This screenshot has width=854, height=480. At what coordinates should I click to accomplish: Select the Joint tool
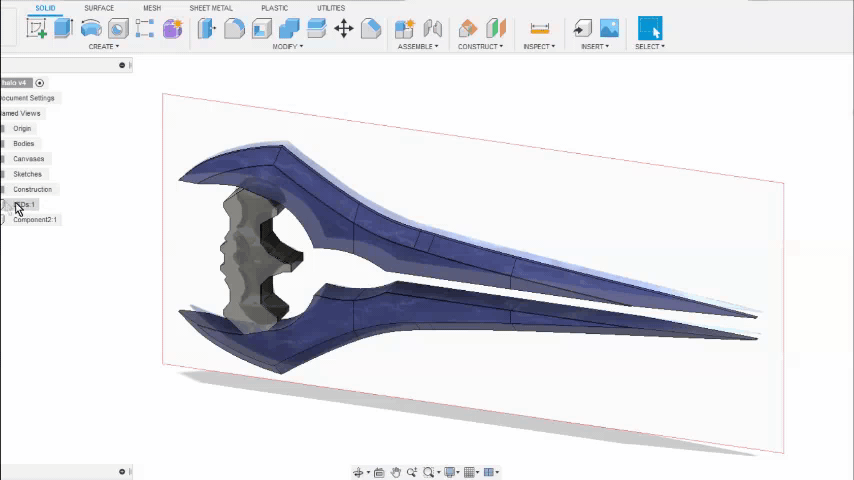(x=432, y=28)
